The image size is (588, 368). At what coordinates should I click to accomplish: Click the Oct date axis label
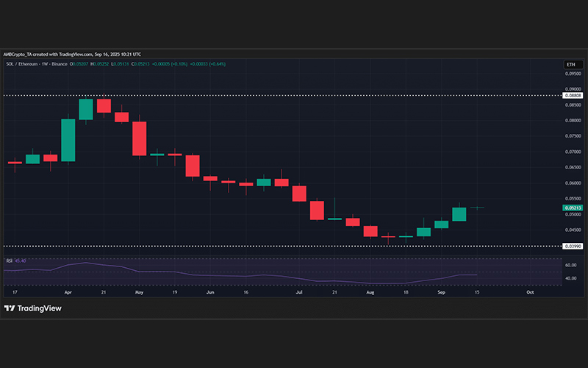pos(530,292)
